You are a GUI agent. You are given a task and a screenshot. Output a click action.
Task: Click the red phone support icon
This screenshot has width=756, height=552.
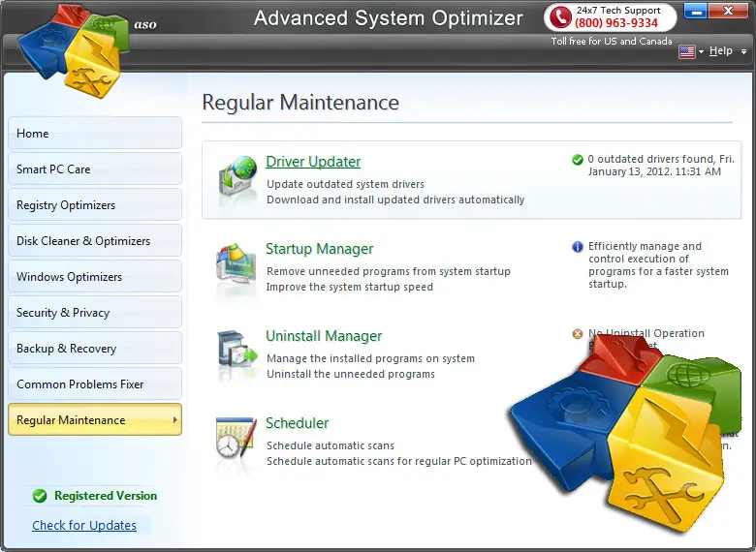pyautogui.click(x=560, y=16)
